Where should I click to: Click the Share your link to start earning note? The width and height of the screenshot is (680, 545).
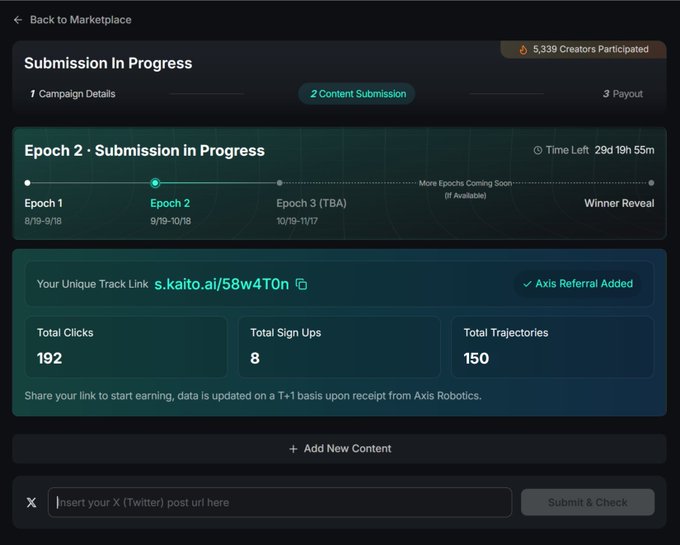click(253, 396)
